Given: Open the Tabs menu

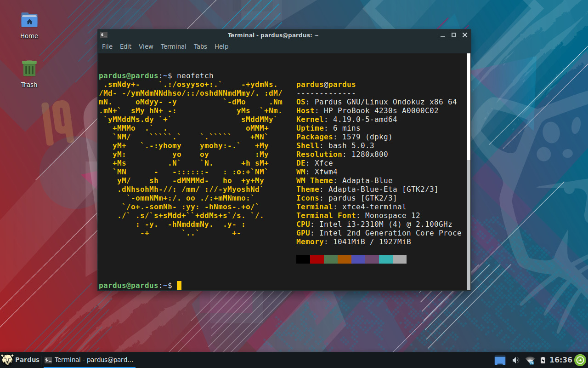Looking at the screenshot, I should click(200, 46).
